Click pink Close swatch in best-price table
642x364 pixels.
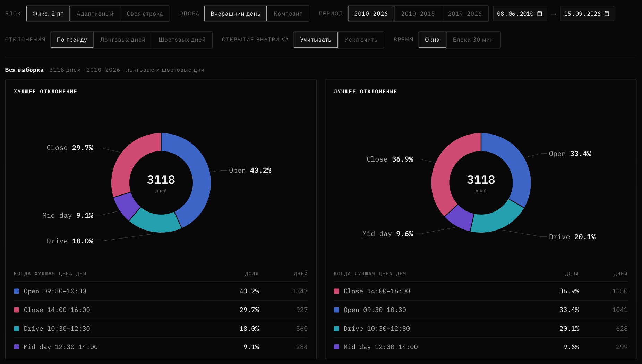coord(336,291)
